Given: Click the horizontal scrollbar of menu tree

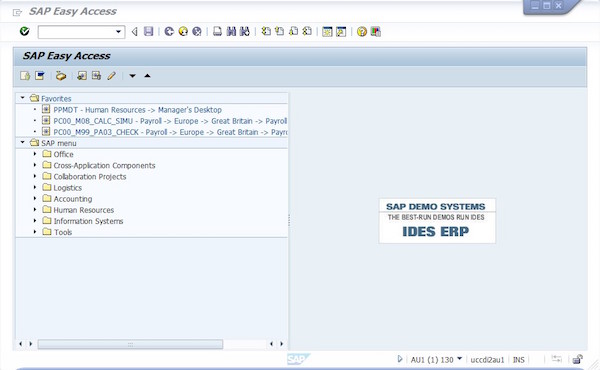Looking at the screenshot, I should [130, 344].
